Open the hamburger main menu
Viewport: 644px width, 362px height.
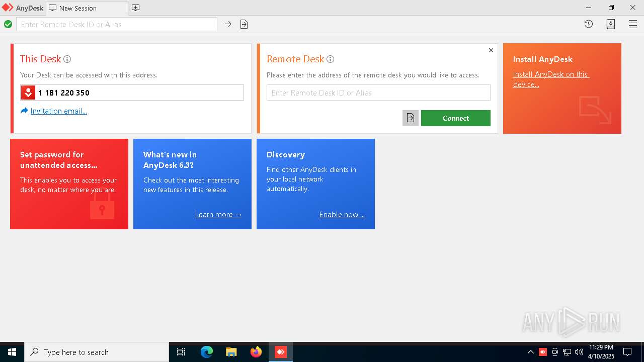coord(633,24)
